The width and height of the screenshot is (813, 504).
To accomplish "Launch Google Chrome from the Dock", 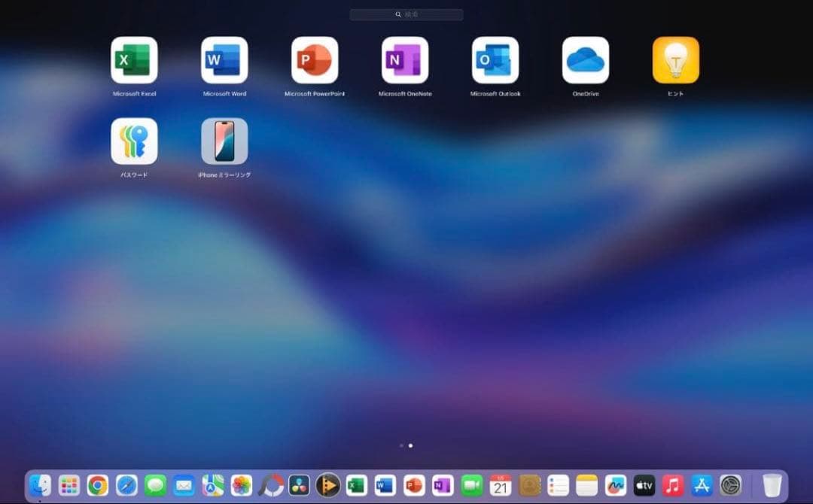I will 96,485.
